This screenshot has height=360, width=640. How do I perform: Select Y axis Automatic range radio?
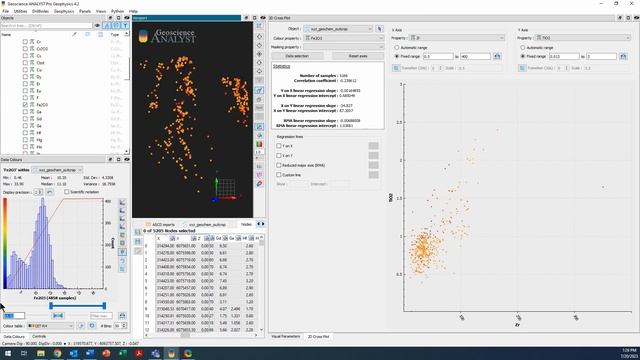coord(522,48)
